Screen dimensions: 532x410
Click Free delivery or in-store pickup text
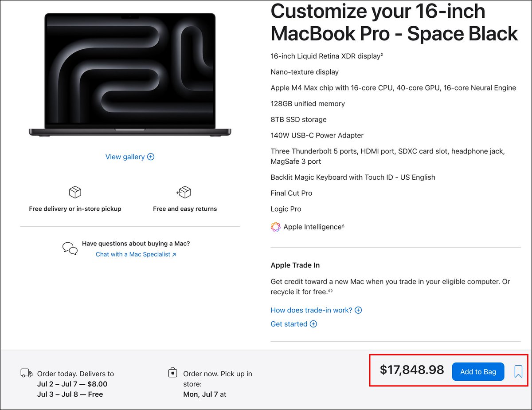[75, 209]
